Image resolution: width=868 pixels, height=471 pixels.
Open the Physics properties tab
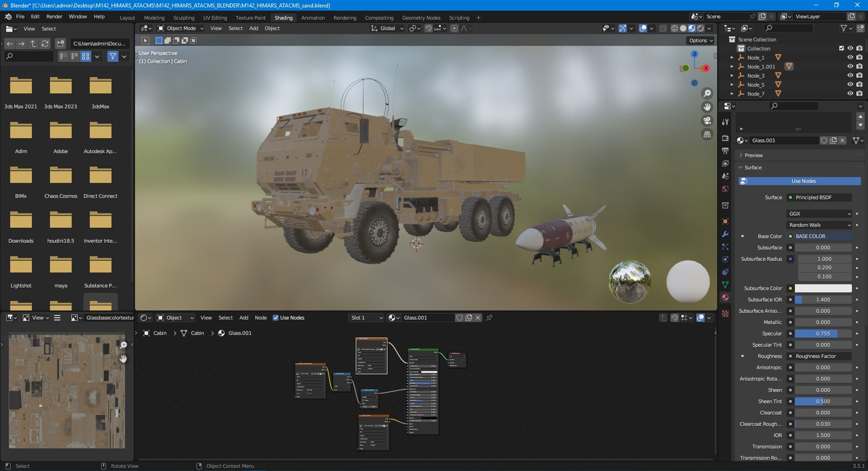pyautogui.click(x=725, y=259)
